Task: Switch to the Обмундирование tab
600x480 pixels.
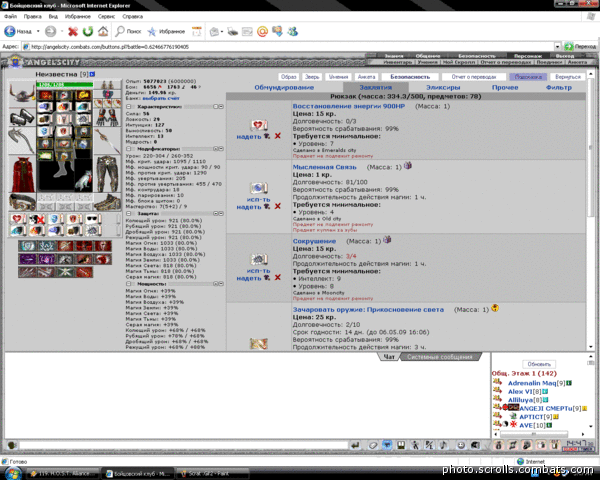Action: (x=284, y=88)
